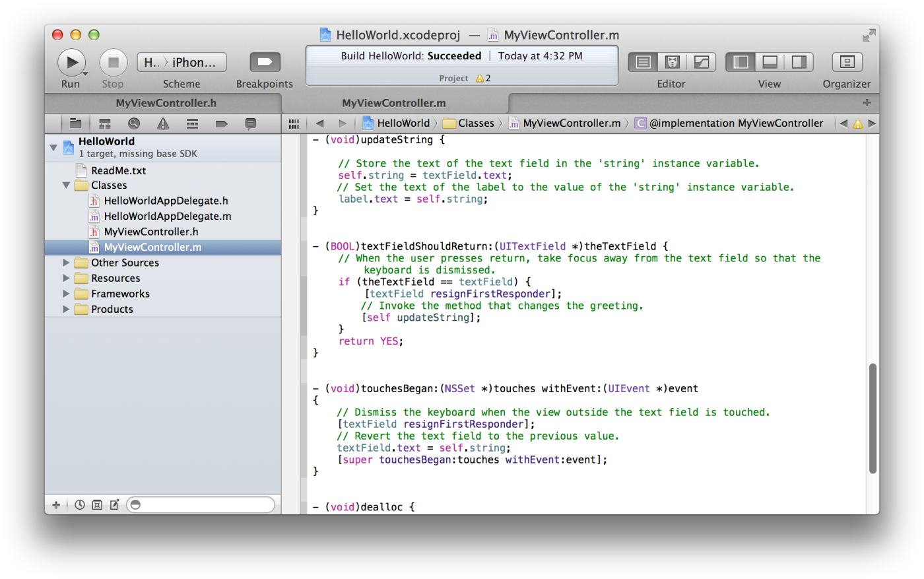Select the Assistant editor icon
924x579 pixels.
672,62
